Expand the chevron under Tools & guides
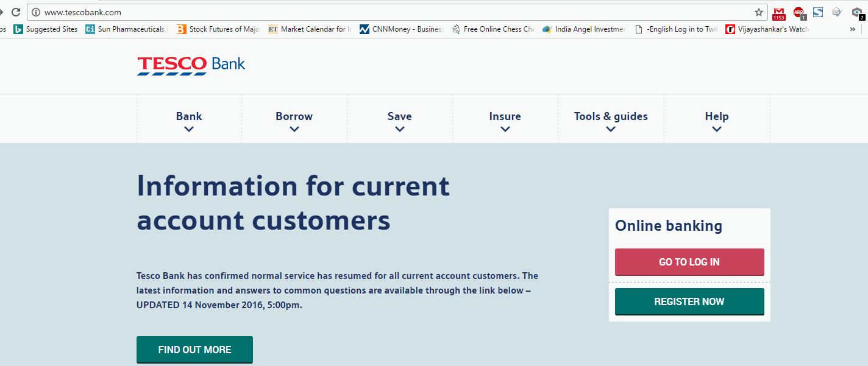The width and height of the screenshot is (868, 366). pyautogui.click(x=611, y=129)
